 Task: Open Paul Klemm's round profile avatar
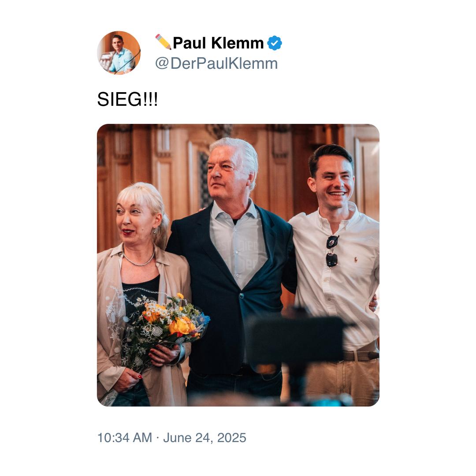[119, 52]
